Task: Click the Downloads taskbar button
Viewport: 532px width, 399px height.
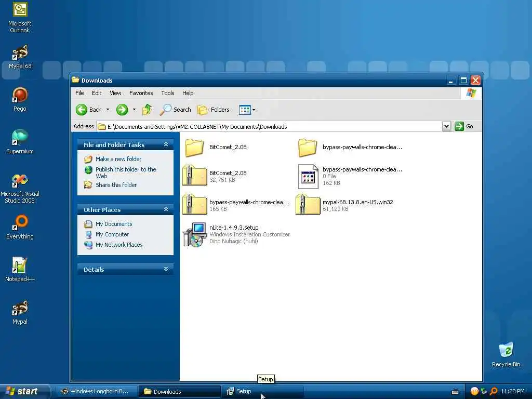Action: 179,392
